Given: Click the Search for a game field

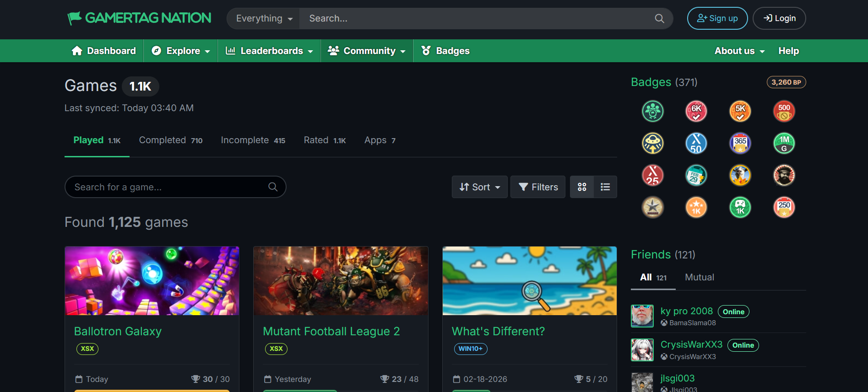Looking at the screenshot, I should 175,187.
